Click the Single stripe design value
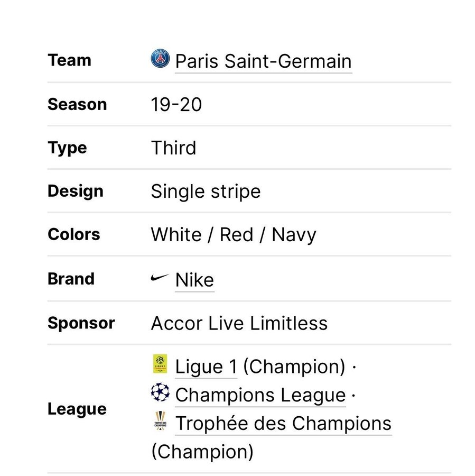Screen dimensions: 475x476 pyautogui.click(x=206, y=191)
